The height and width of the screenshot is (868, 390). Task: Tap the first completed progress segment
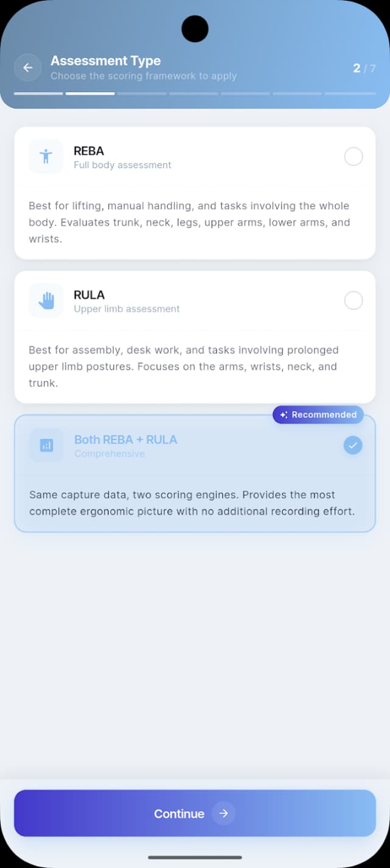tap(38, 94)
